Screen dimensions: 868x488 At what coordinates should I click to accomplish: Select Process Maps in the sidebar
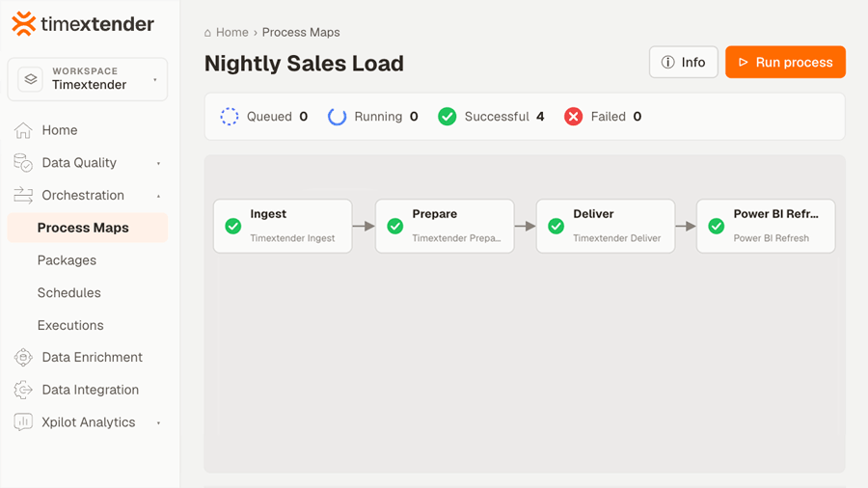click(88, 228)
